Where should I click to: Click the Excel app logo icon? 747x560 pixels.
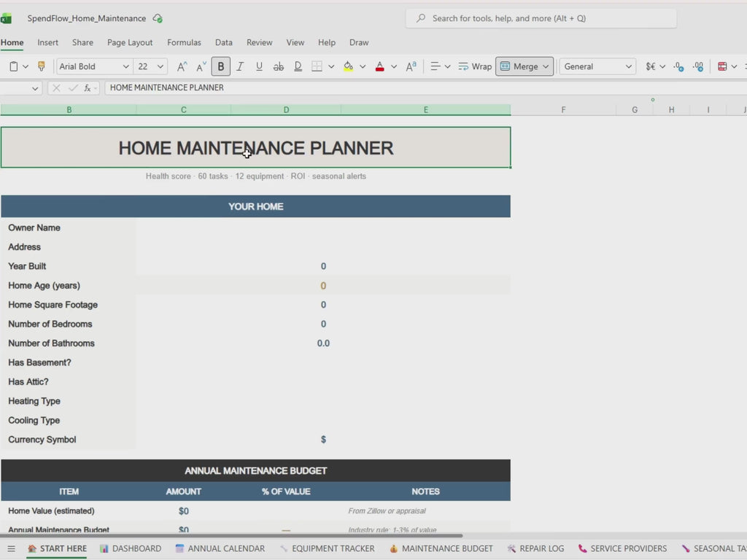tap(6, 18)
